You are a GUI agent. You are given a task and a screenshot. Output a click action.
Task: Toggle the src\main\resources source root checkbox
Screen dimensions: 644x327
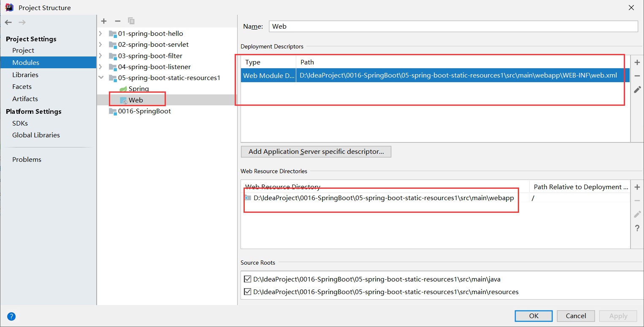tap(248, 292)
